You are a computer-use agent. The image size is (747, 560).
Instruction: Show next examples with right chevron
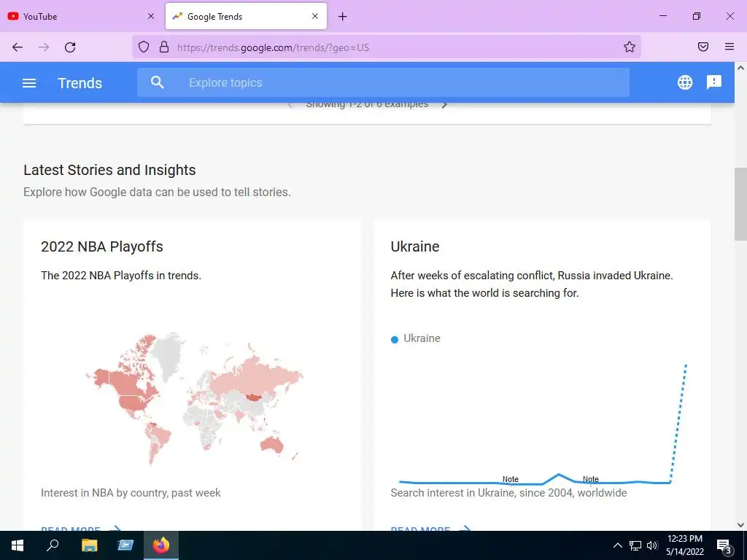pos(444,105)
